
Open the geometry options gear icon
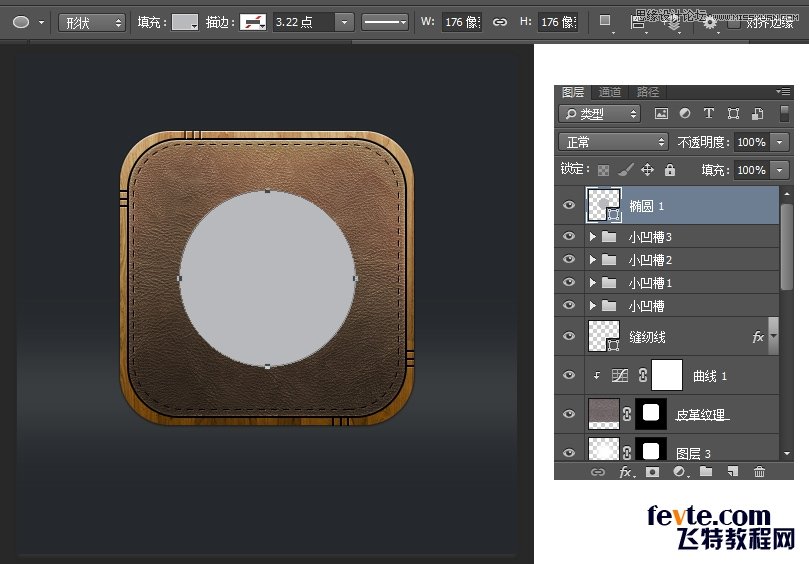[x=709, y=22]
